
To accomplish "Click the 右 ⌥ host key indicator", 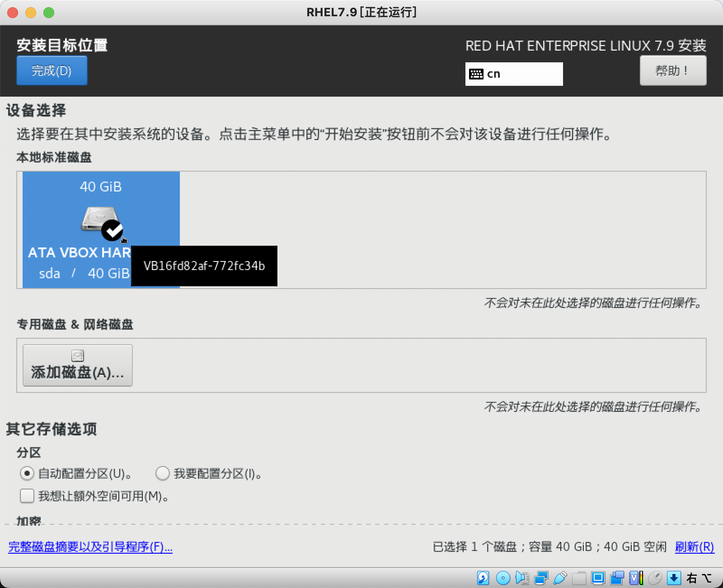I will (699, 578).
